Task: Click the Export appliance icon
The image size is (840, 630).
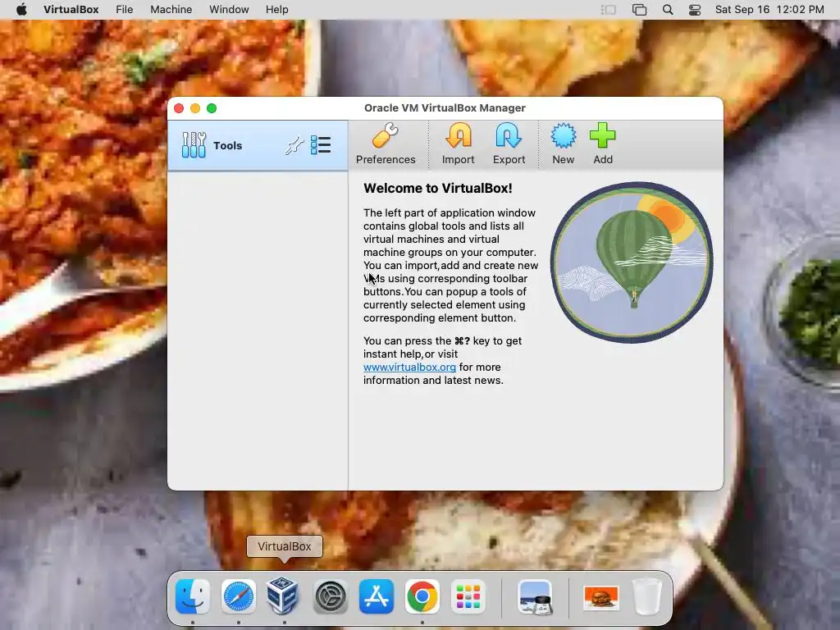Action: 509,144
